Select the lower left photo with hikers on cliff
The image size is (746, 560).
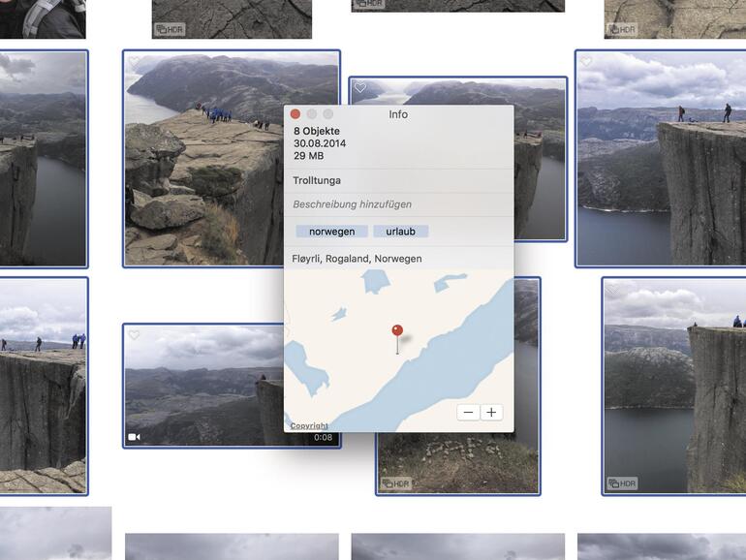coord(44,386)
